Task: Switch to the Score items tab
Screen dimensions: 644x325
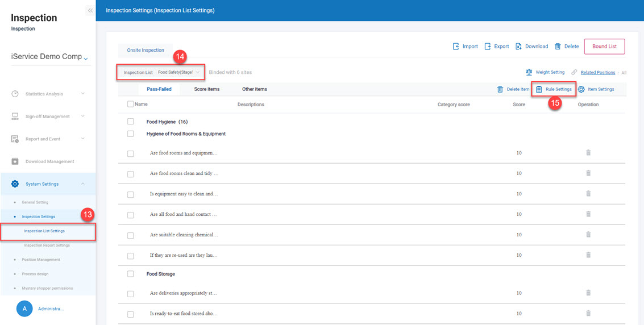Action: click(207, 89)
